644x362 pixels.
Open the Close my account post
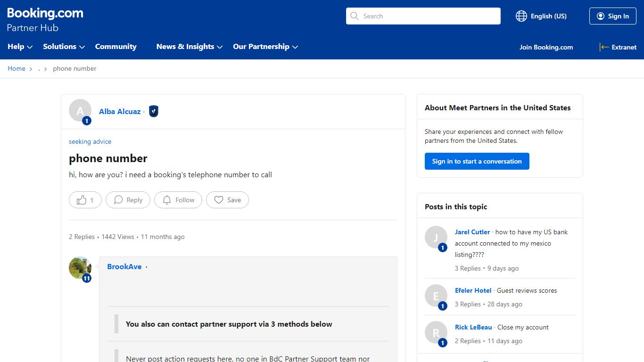point(523,327)
